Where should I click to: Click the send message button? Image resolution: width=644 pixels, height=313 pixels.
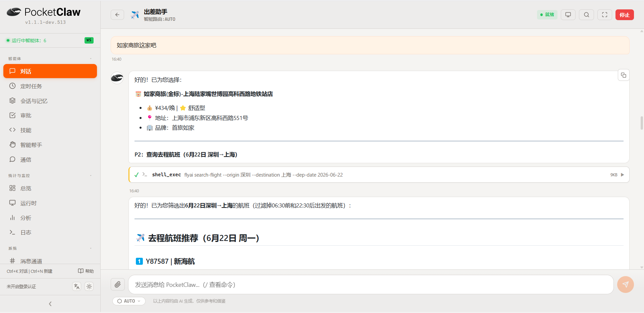tap(626, 285)
